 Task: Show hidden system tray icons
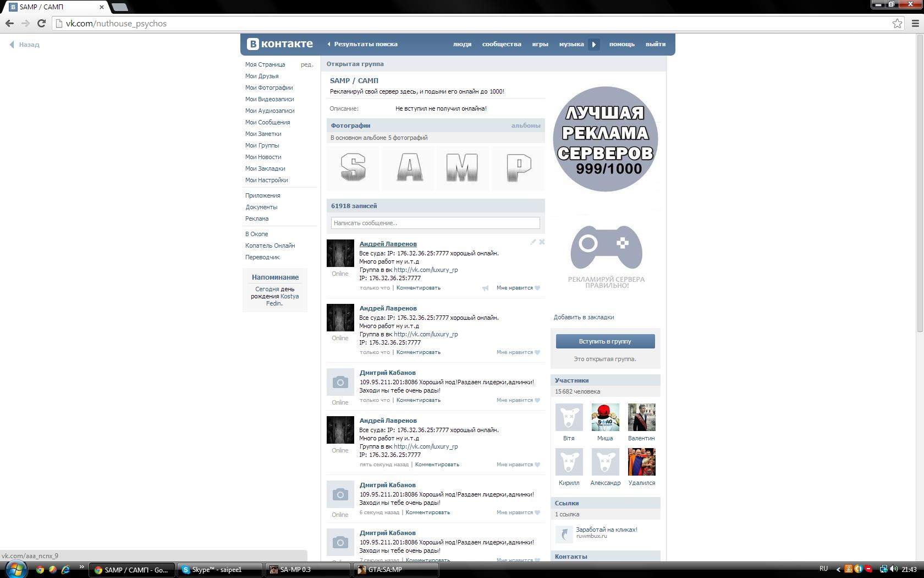point(838,570)
